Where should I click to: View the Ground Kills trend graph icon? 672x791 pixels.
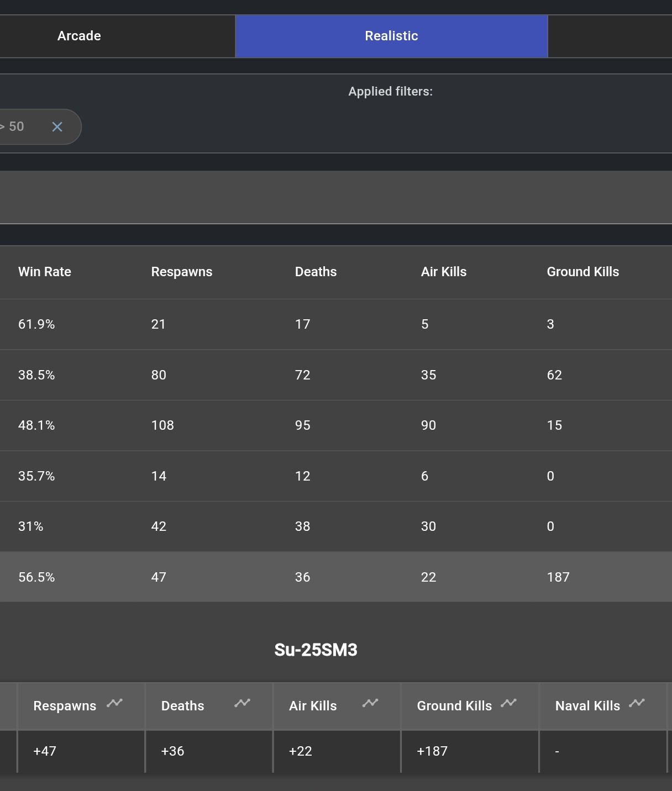click(x=508, y=703)
